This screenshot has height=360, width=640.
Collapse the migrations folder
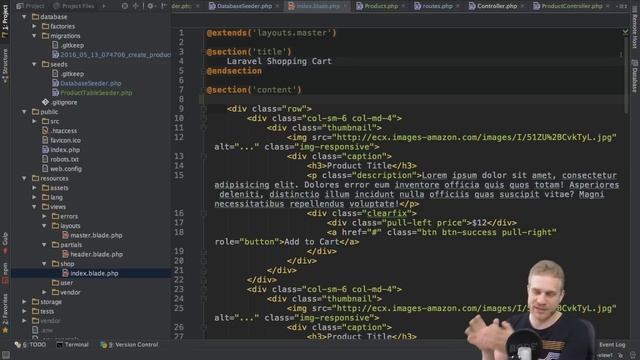tap(35, 36)
